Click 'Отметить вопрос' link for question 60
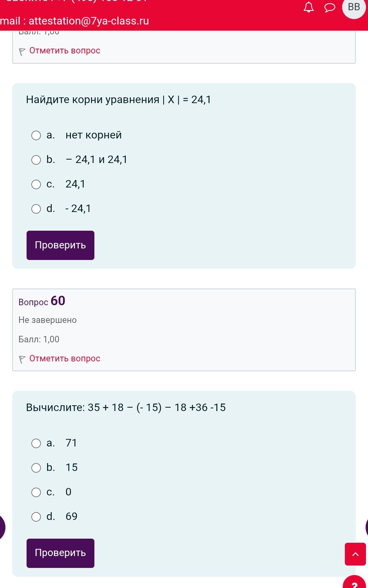The width and height of the screenshot is (368, 588). click(x=65, y=358)
